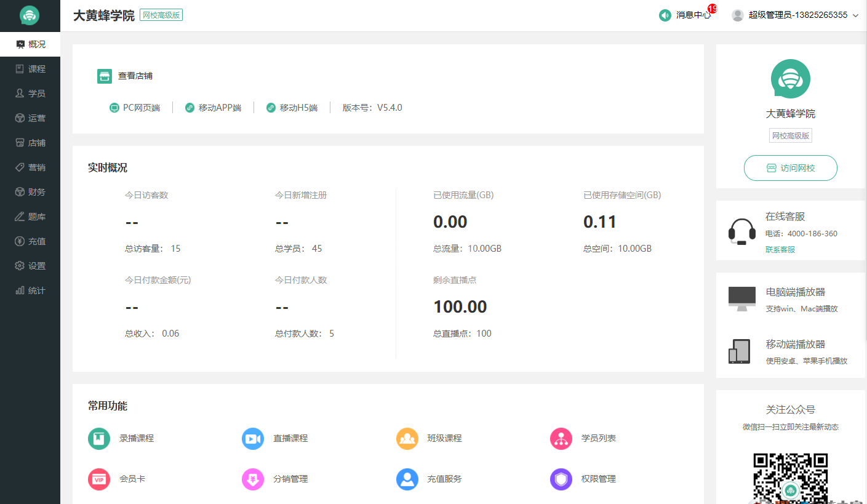Click the PC网页端 monitor icon
The height and width of the screenshot is (504, 867).
[x=114, y=108]
